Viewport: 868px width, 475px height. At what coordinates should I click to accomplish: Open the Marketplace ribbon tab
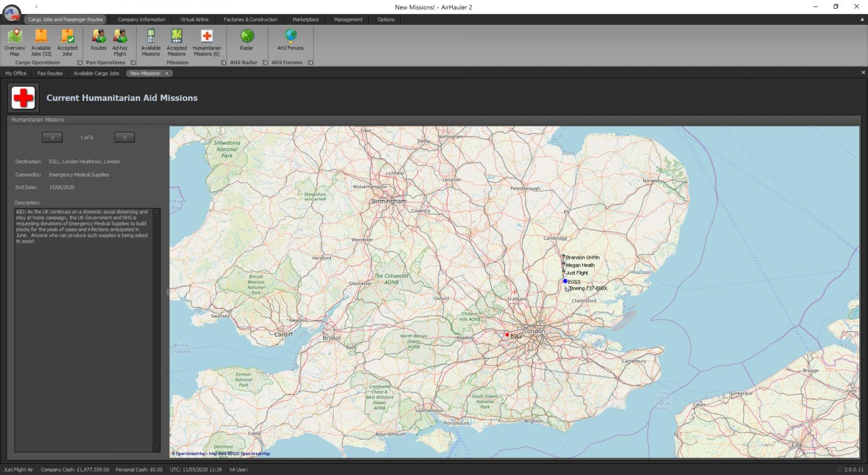(305, 20)
